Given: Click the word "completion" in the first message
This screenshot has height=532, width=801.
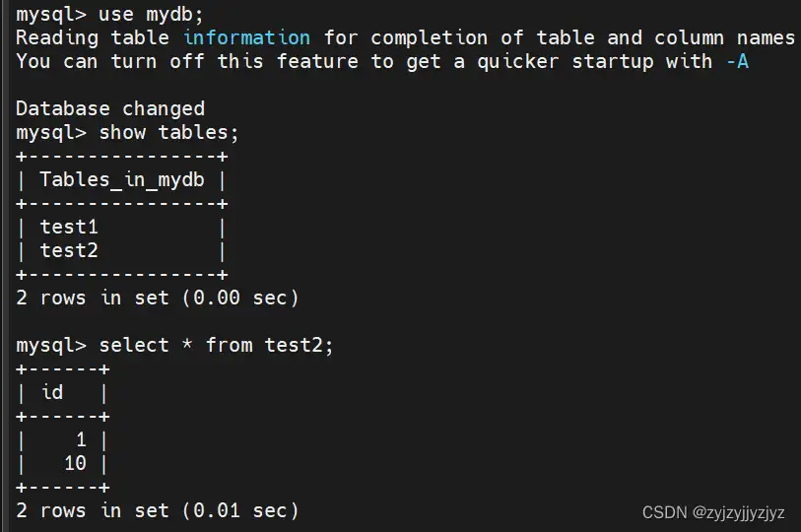Looking at the screenshot, I should (x=429, y=37).
